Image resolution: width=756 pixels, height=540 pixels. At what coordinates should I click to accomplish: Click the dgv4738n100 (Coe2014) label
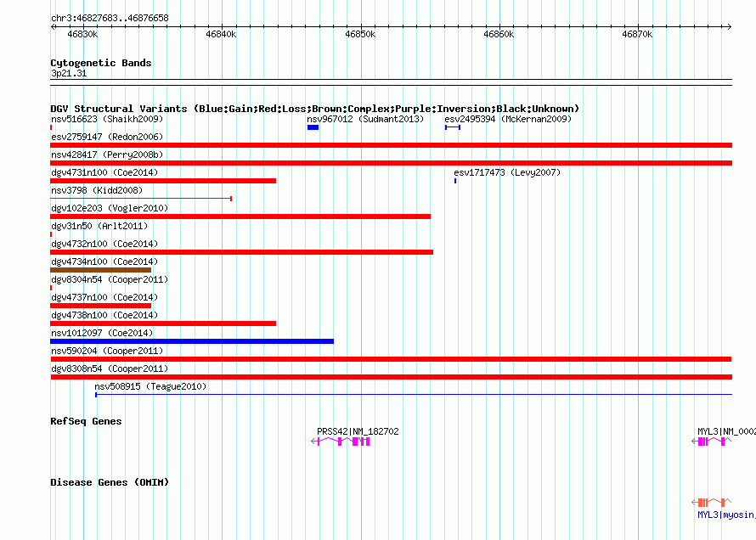coord(104,315)
